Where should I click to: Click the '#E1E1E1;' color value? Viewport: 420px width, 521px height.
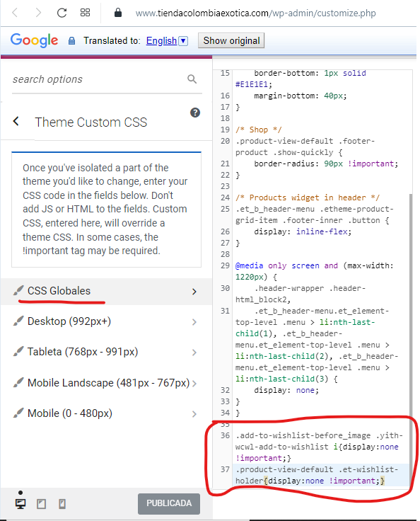click(254, 84)
